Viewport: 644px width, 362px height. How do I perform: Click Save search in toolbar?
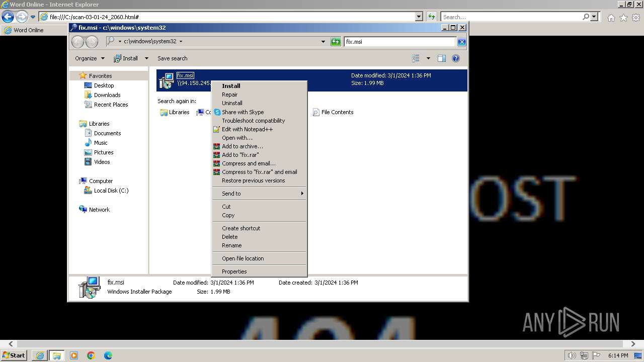(x=172, y=58)
